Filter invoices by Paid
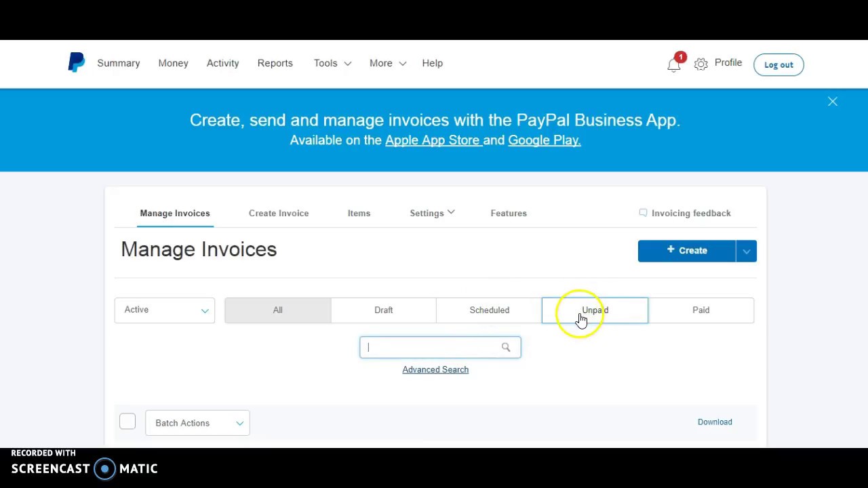The width and height of the screenshot is (868, 488). point(701,310)
